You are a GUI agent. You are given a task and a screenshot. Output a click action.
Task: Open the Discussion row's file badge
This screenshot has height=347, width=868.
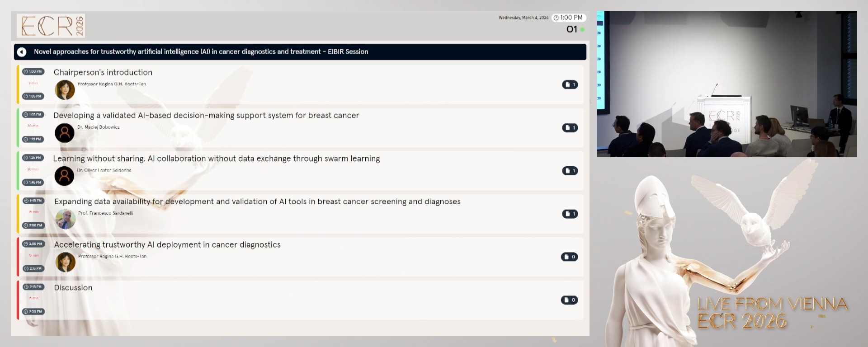pyautogui.click(x=569, y=300)
